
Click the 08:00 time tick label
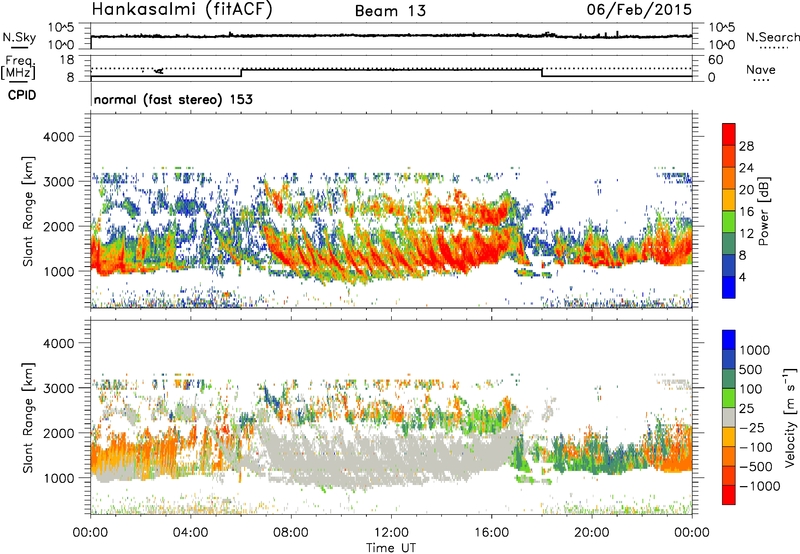click(291, 533)
